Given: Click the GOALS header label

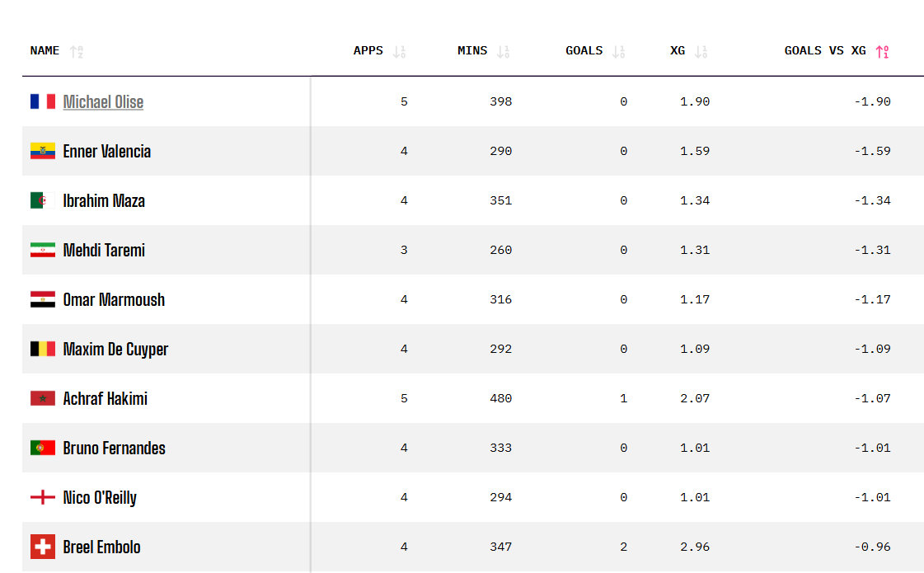Looking at the screenshot, I should coord(584,50).
